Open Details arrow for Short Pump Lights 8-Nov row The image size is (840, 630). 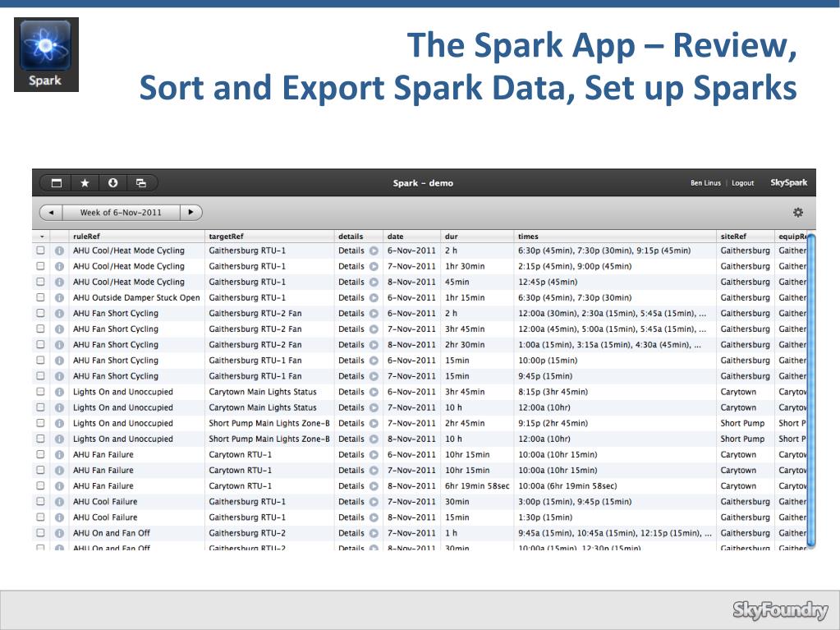click(x=374, y=439)
